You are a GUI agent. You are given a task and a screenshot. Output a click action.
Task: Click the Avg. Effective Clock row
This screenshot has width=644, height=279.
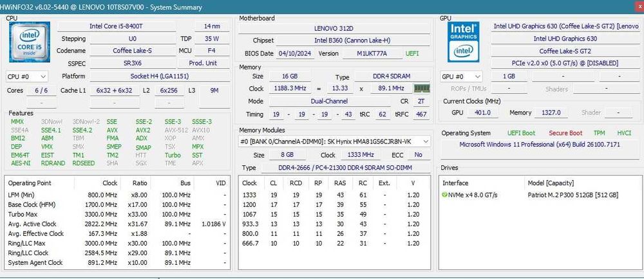coord(117,233)
